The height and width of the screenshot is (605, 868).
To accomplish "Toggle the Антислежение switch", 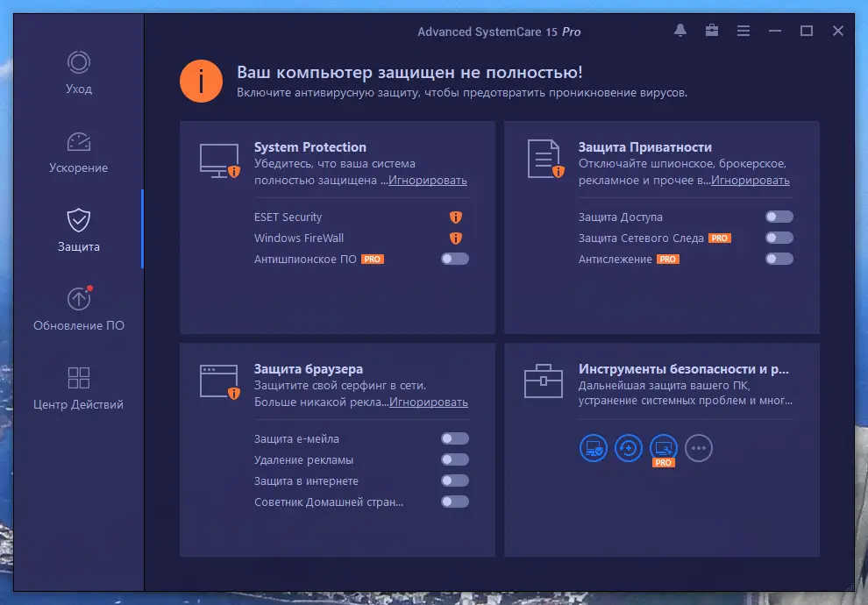I will 779,259.
